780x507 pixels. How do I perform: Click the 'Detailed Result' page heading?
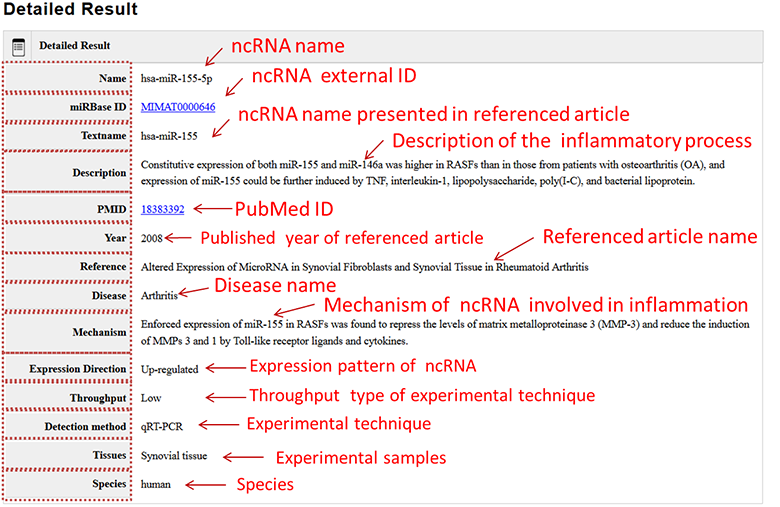[70, 9]
